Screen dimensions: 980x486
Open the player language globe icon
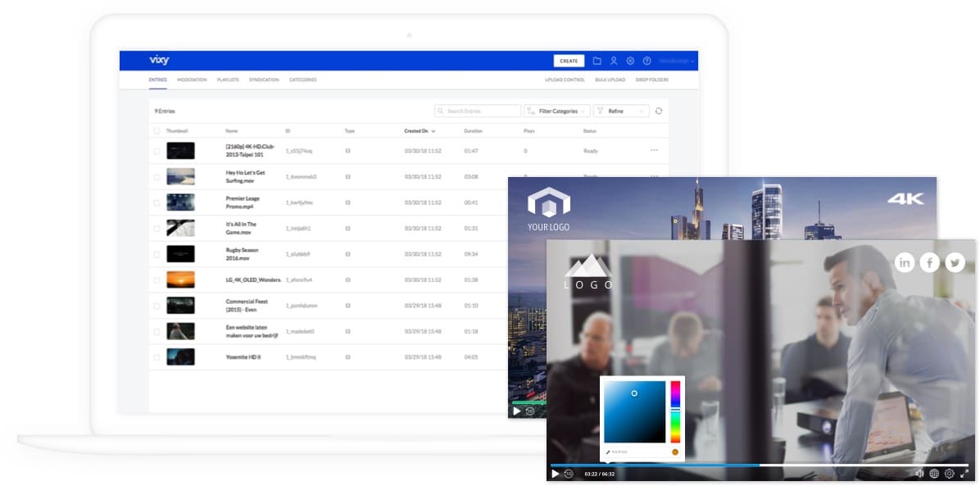[x=933, y=473]
